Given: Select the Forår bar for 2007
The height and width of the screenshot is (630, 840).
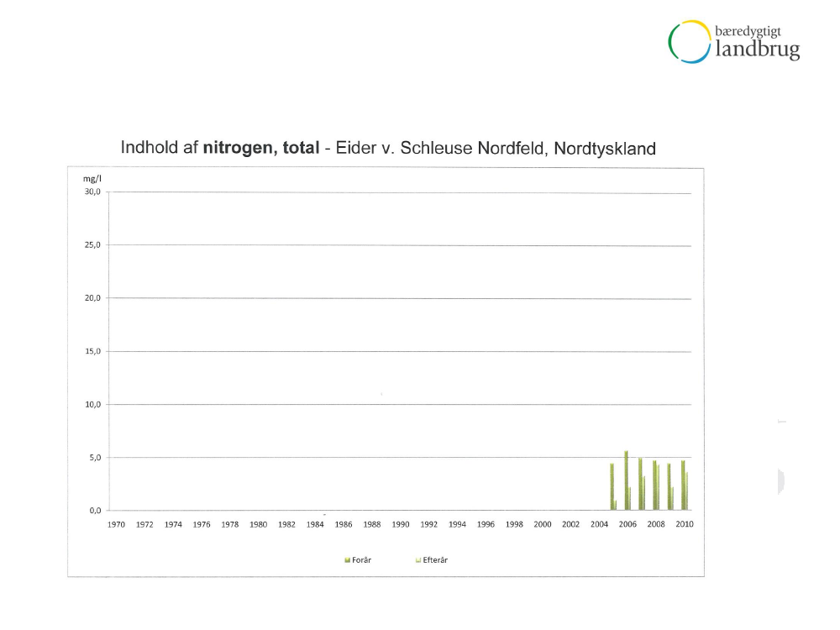Looking at the screenshot, I should click(640, 484).
